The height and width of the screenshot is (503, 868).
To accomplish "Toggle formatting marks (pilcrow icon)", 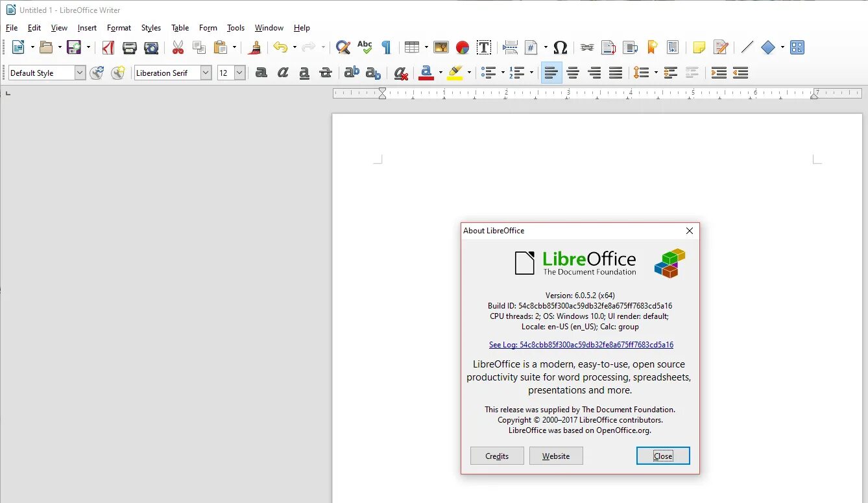I will (x=386, y=47).
